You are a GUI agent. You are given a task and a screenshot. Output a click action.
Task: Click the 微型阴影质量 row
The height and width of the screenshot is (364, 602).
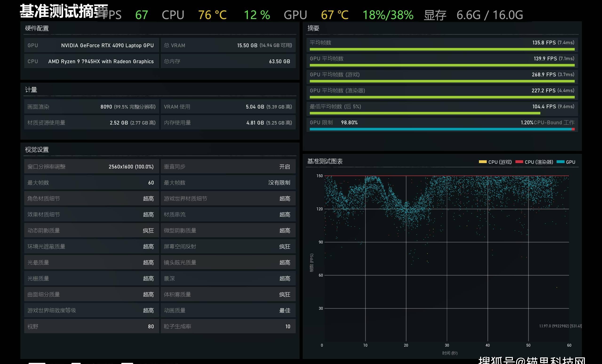(228, 231)
